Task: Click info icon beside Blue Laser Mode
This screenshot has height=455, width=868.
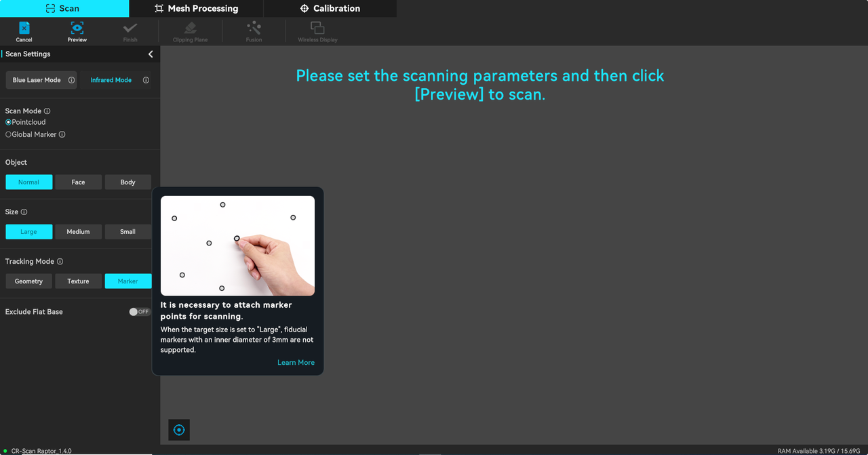Action: click(x=71, y=80)
